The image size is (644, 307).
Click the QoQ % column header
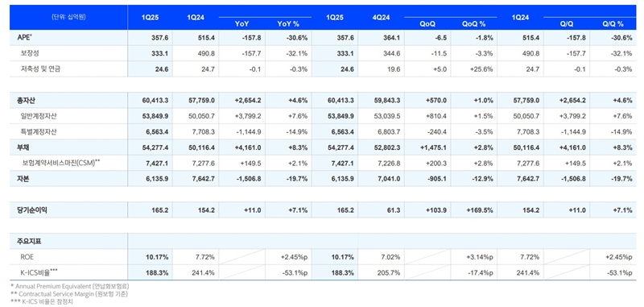click(x=473, y=24)
